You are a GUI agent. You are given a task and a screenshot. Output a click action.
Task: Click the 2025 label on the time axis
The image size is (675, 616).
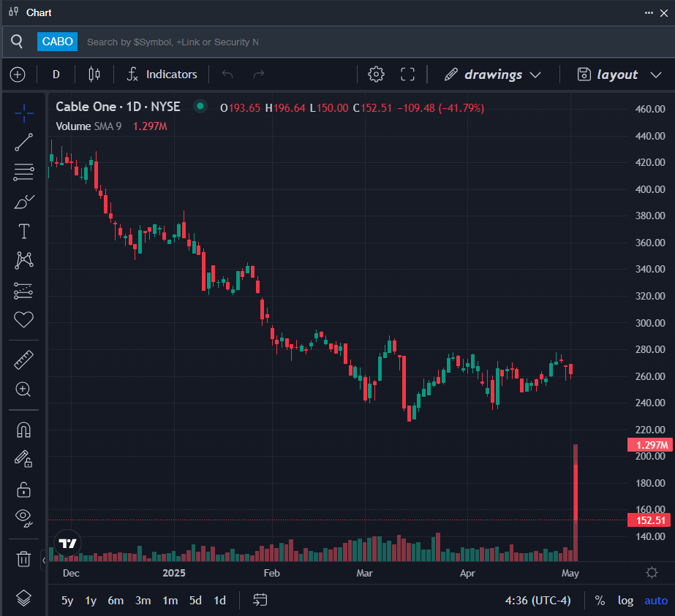click(x=174, y=573)
